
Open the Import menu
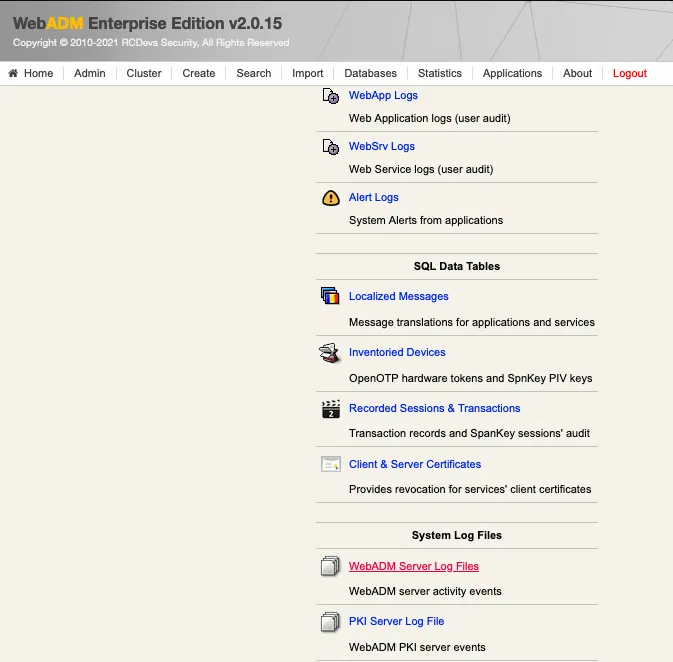pyautogui.click(x=307, y=73)
